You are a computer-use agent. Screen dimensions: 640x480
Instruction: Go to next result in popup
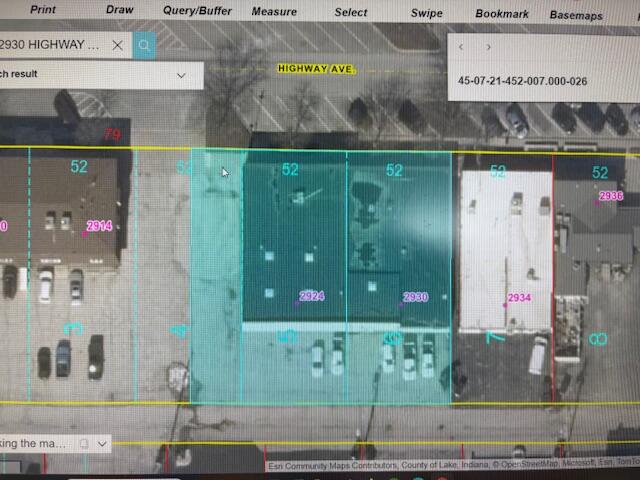pos(488,46)
